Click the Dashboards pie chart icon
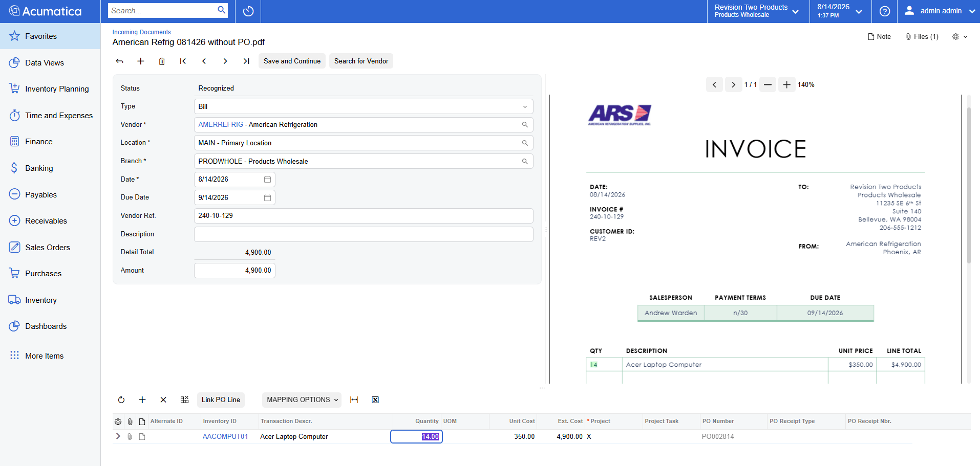980x466 pixels. pos(15,326)
